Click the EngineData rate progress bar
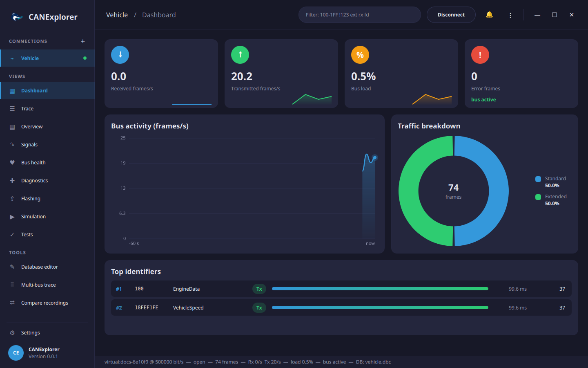The height and width of the screenshot is (368, 588). coord(380,289)
